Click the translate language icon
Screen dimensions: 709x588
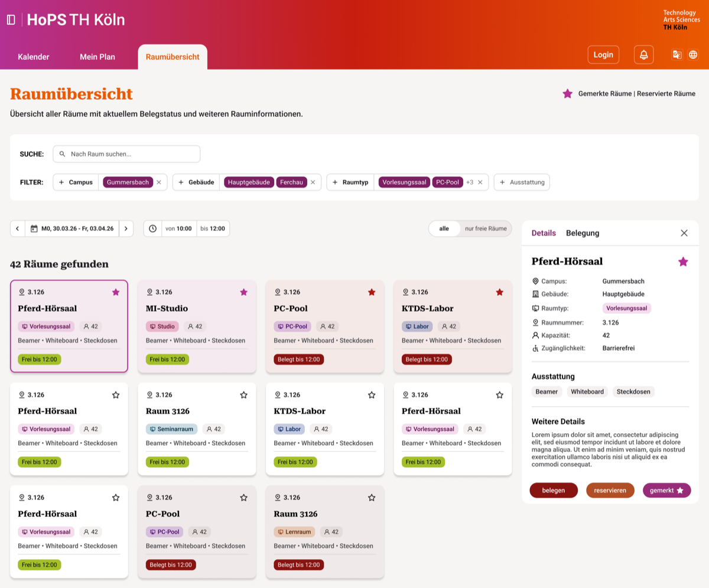pyautogui.click(x=677, y=55)
